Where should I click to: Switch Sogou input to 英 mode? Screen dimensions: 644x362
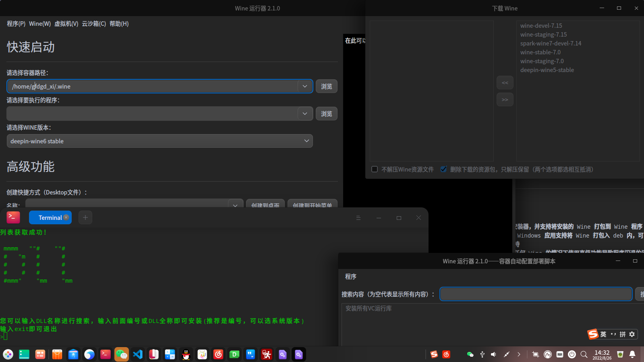pyautogui.click(x=603, y=334)
